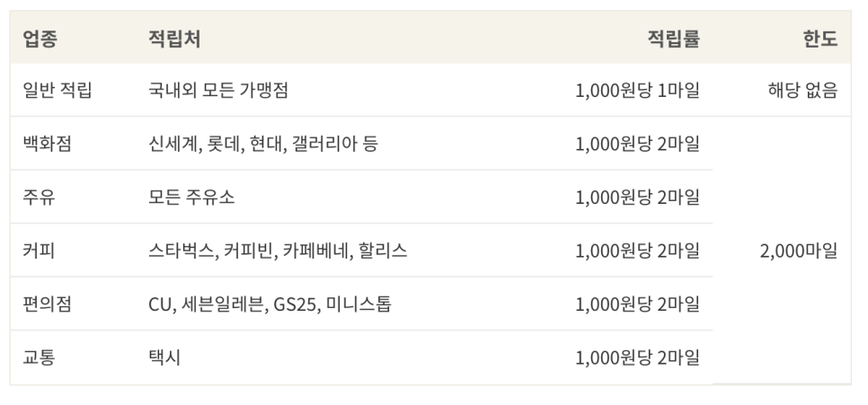Viewport: 868px width, 405px height.
Task: Click the 한도 column header
Action: point(820,39)
